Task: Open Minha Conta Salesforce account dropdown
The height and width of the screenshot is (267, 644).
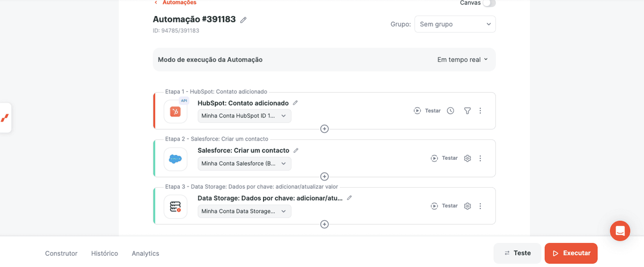Action: coord(245,164)
